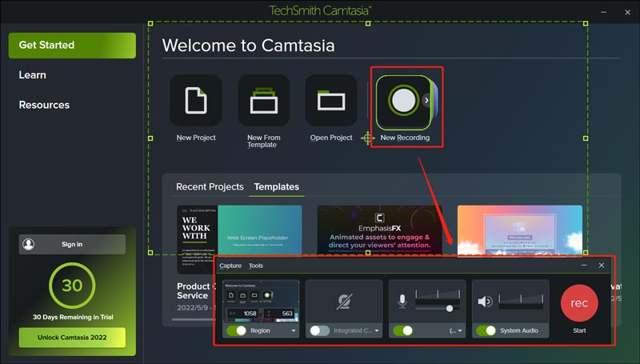The height and width of the screenshot is (364, 640).
Task: Click the Open Project folder icon
Action: [x=331, y=100]
